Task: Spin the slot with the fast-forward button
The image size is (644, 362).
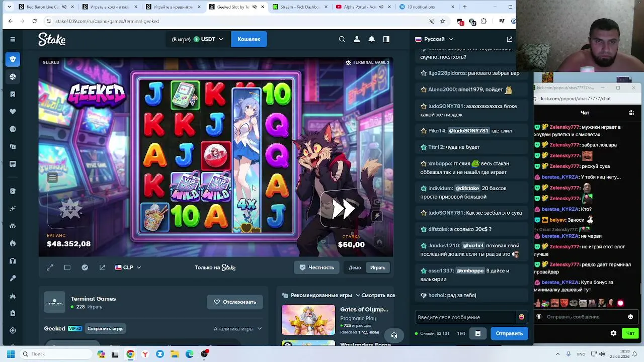Action: tap(344, 208)
